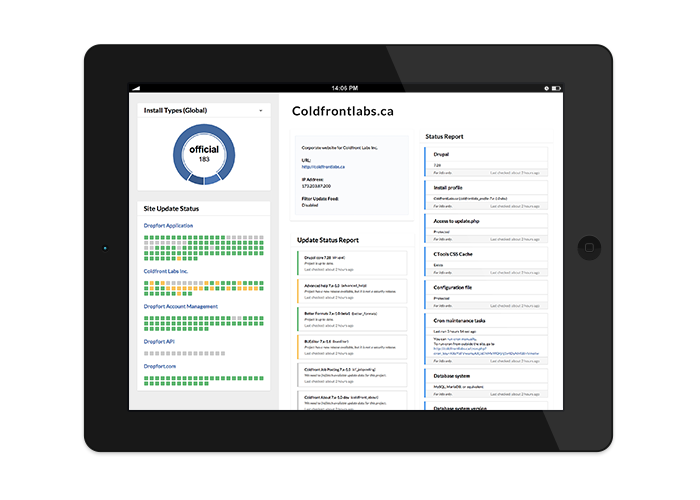Open the Dropfort.com link
The height and width of the screenshot is (500, 700).
coord(160,367)
